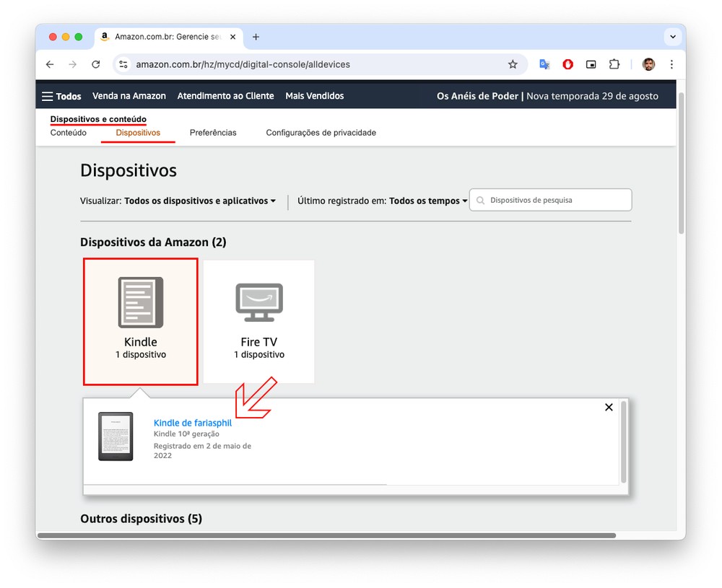Screen dimensions: 722x588
Task: Close the Kindle device details panel
Action: 609,408
